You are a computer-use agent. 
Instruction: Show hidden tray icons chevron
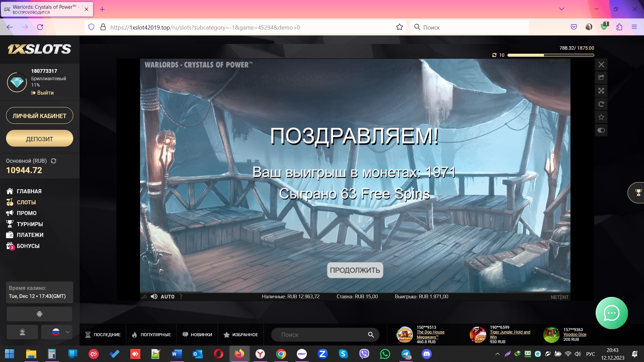(x=497, y=354)
